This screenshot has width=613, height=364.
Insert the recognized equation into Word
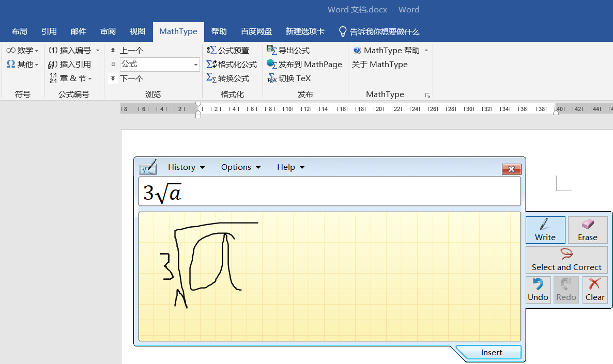(491, 352)
